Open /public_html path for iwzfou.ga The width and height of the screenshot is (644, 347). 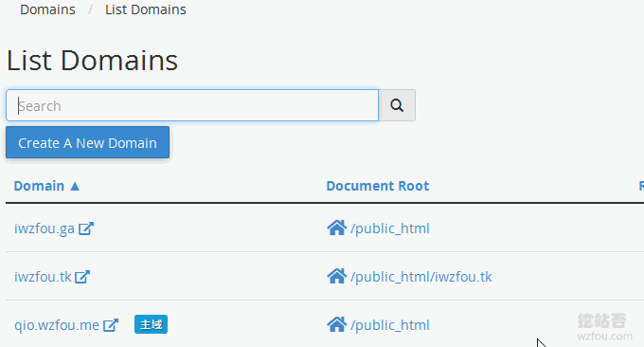click(x=390, y=228)
